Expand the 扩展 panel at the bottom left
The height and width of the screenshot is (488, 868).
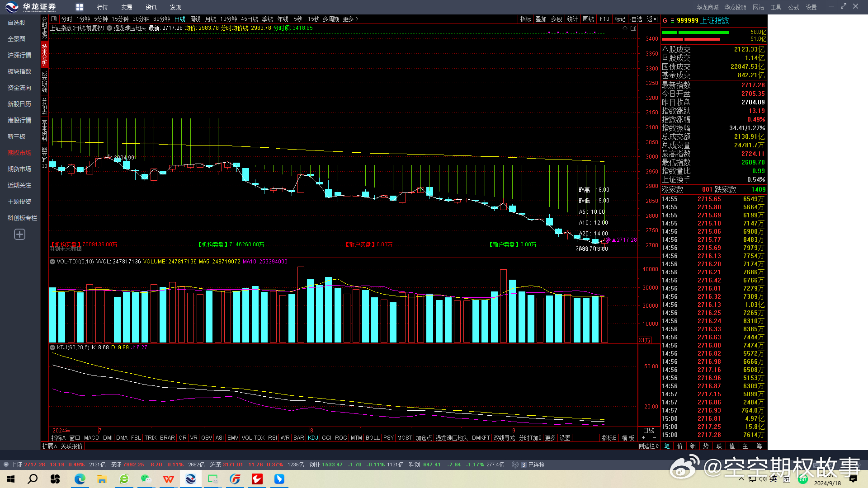(50, 446)
